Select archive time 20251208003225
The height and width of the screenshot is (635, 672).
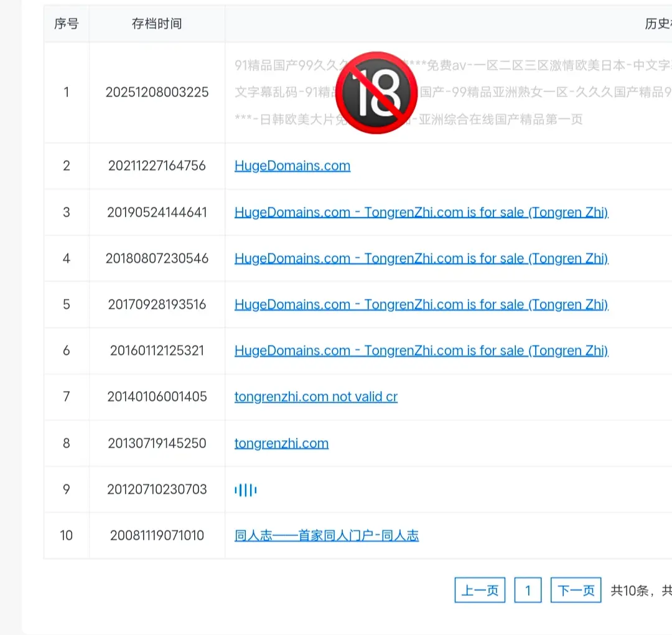point(157,92)
